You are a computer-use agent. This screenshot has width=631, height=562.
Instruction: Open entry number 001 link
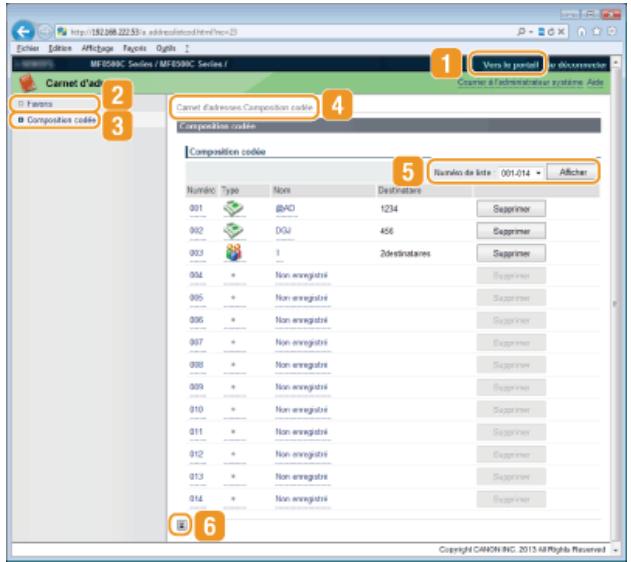(196, 208)
